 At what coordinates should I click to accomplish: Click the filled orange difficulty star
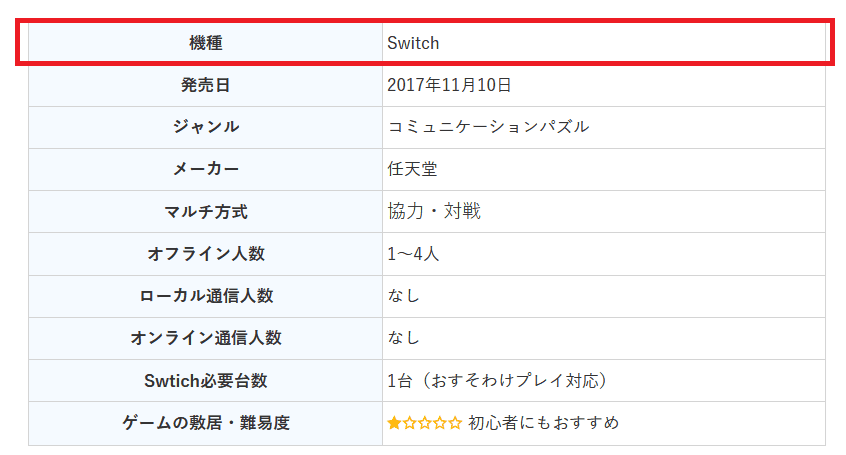pyautogui.click(x=394, y=423)
